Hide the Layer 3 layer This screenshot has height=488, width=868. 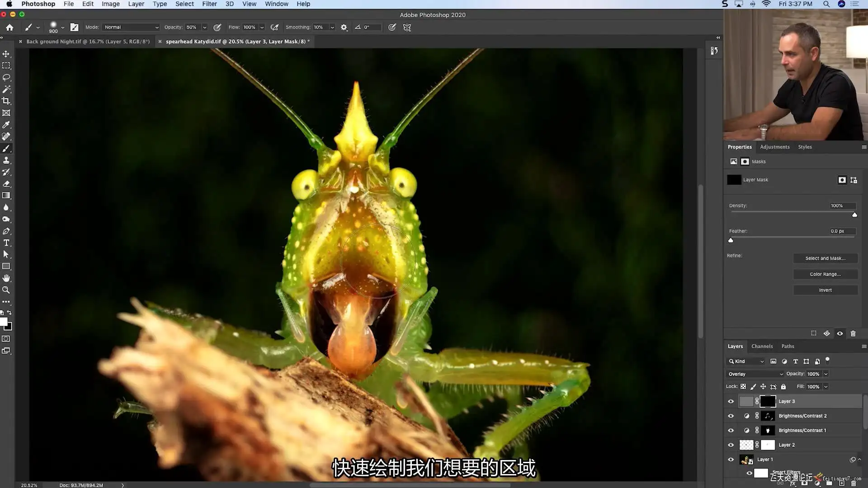(731, 401)
